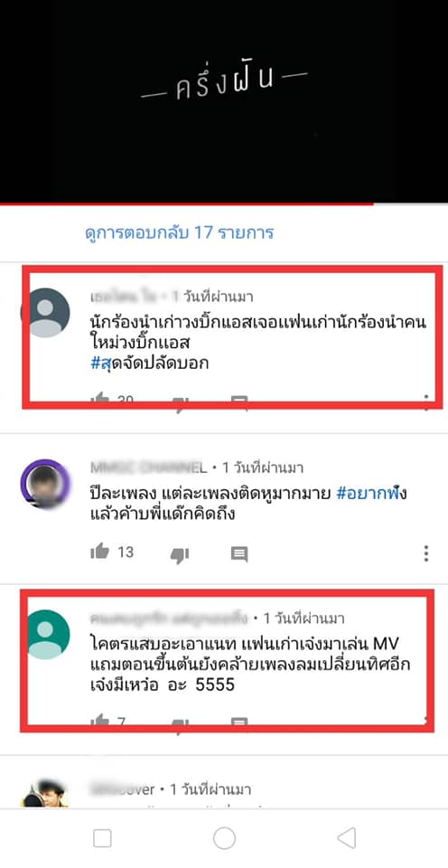Open the #สุดจัดปลัดบอก hashtag

click(149, 363)
